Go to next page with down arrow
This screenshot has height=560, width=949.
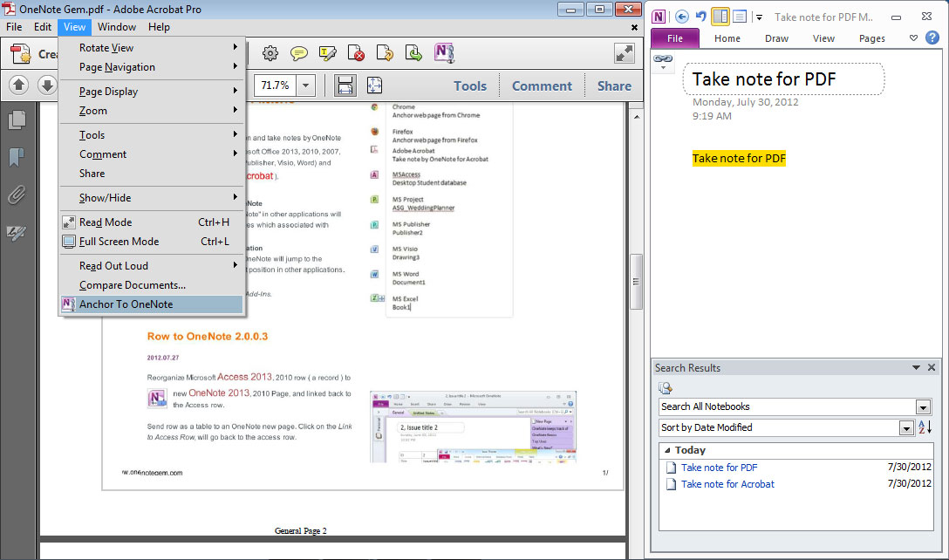pos(47,85)
